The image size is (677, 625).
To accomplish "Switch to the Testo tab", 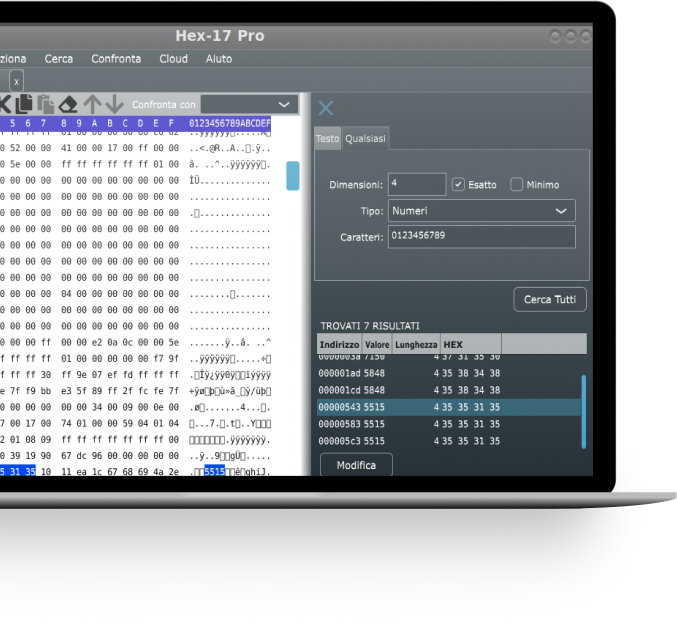I will click(327, 139).
